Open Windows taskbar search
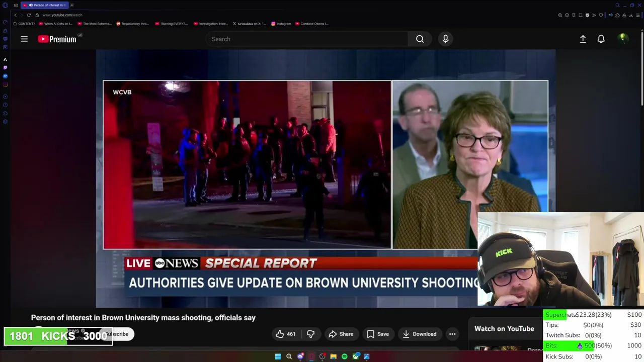Image resolution: width=644 pixels, height=362 pixels. [289, 356]
